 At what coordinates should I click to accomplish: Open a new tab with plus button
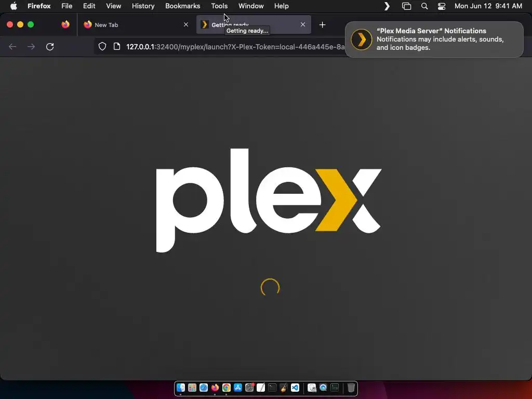tap(322, 25)
